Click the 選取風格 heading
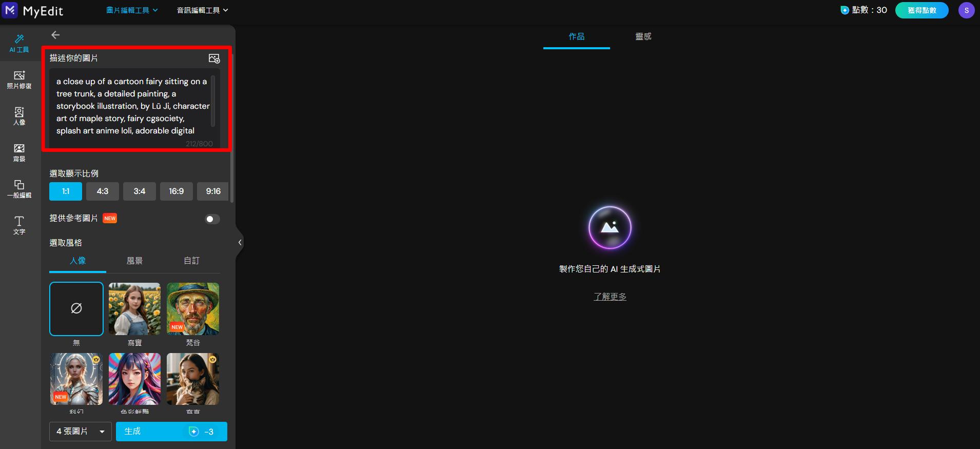The image size is (980, 449). (66, 243)
